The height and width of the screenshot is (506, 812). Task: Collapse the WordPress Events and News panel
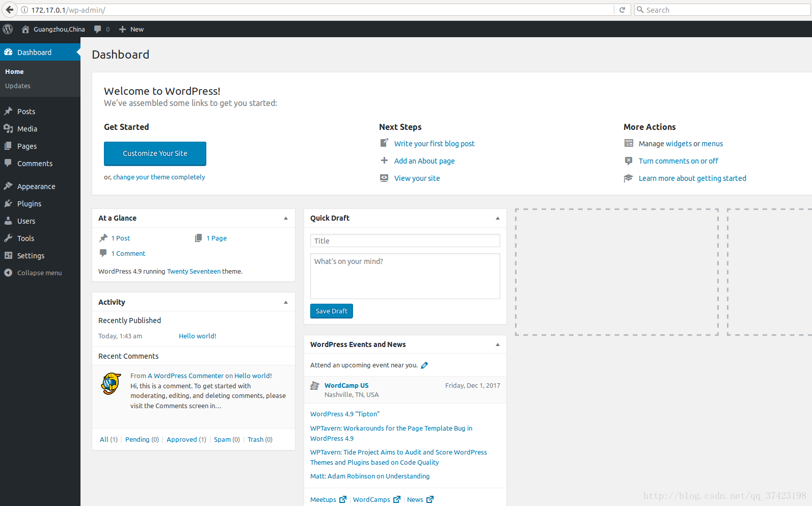(498, 344)
